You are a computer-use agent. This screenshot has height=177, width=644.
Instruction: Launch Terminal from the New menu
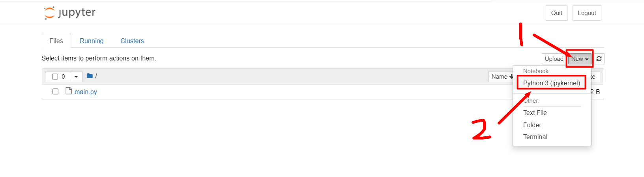(535, 137)
